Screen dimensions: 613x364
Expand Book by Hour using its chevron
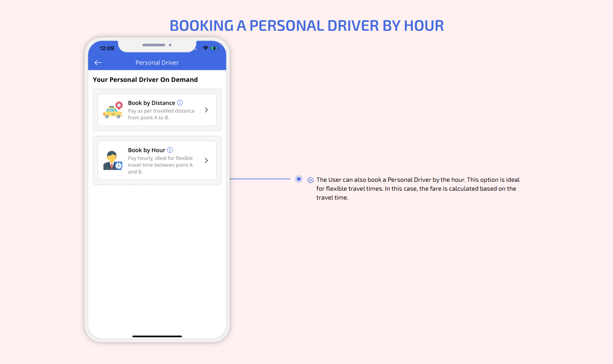[x=206, y=160]
